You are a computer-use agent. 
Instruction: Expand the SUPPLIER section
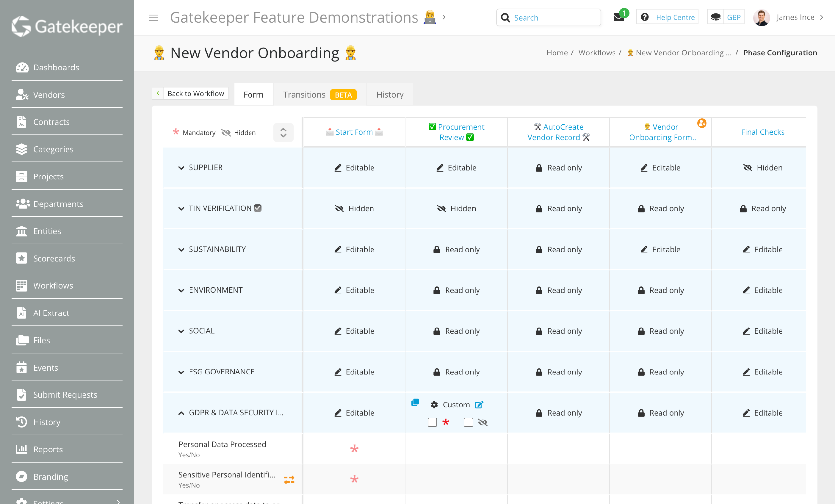(181, 168)
